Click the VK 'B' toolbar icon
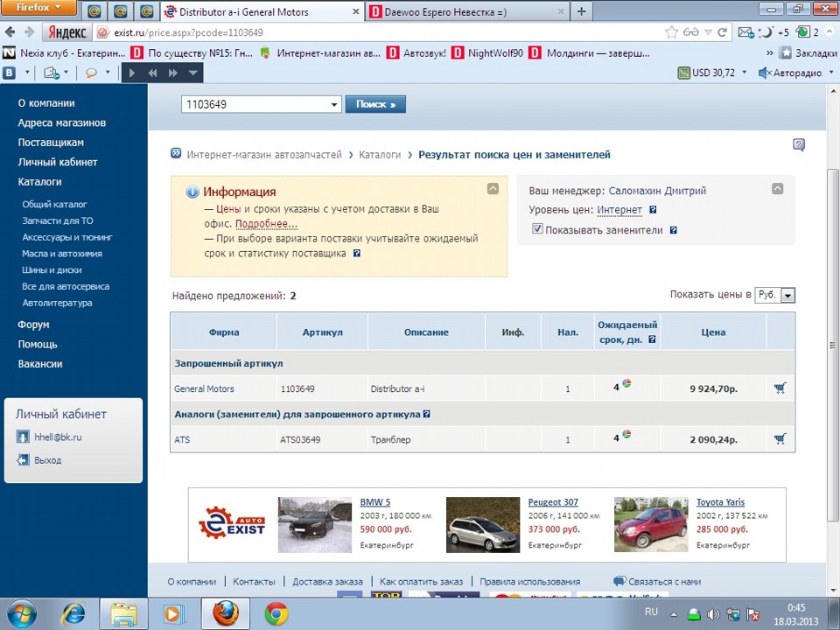 (9, 73)
